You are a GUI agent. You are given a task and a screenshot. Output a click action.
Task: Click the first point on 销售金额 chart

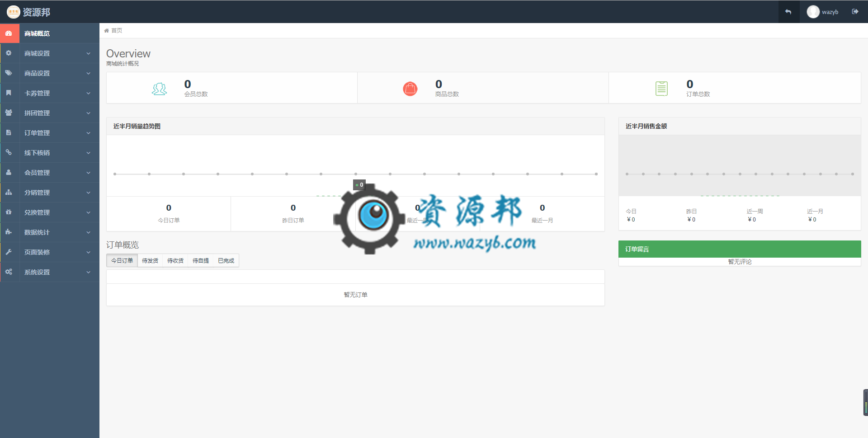627,174
